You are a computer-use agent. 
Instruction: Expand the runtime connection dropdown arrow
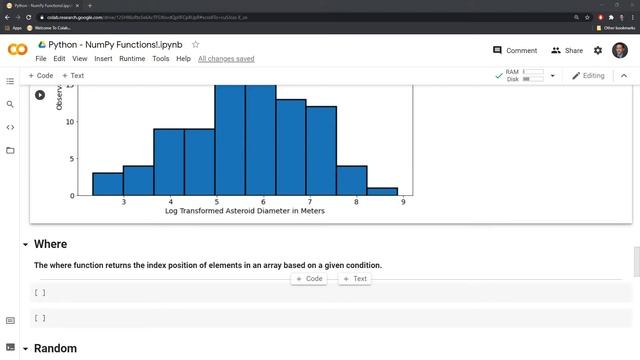[553, 76]
